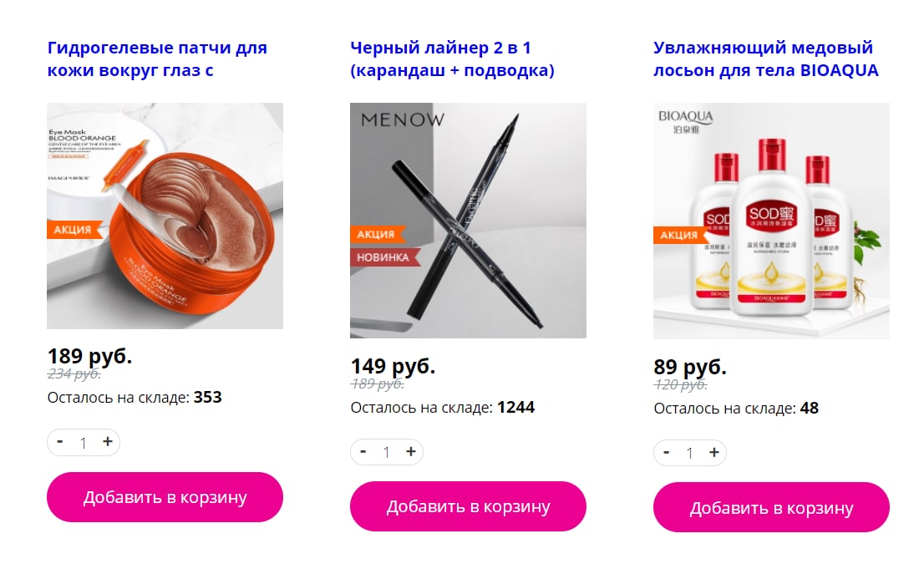Viewport: 924px width, 569px height.
Task: View MENOW liner product image
Action: [468, 221]
